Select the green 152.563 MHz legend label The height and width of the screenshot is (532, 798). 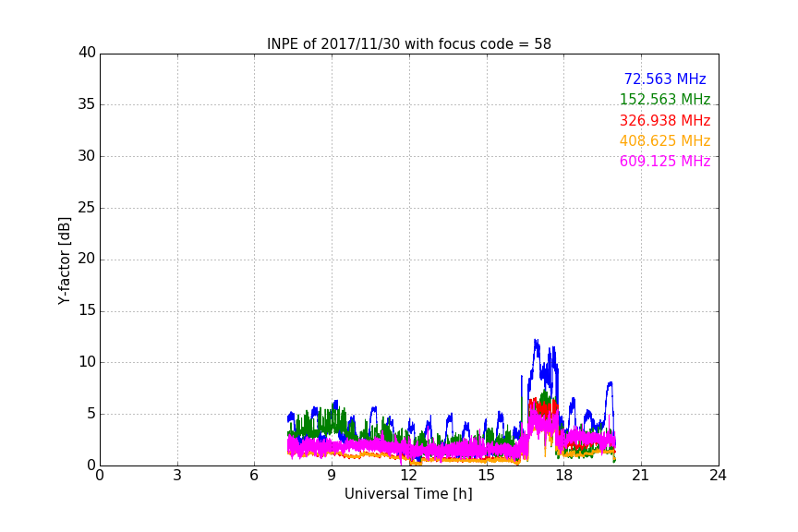[665, 99]
